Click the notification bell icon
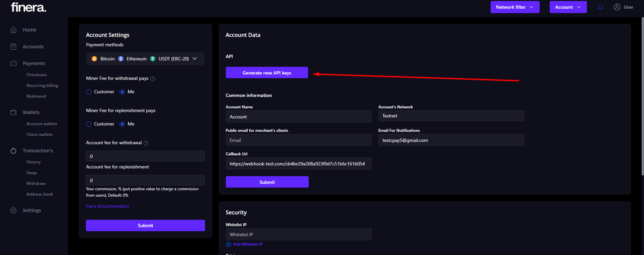The image size is (644, 255). 600,7
